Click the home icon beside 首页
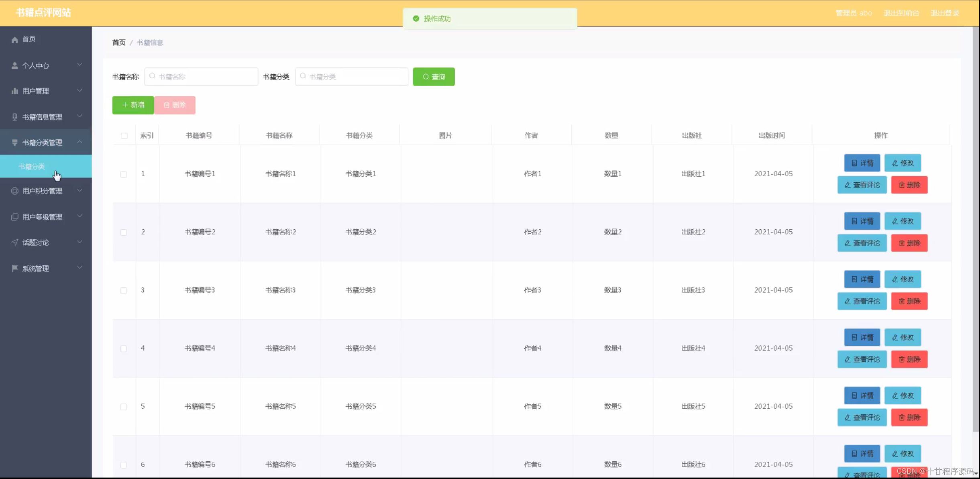Viewport: 980px width, 479px height. coord(15,39)
